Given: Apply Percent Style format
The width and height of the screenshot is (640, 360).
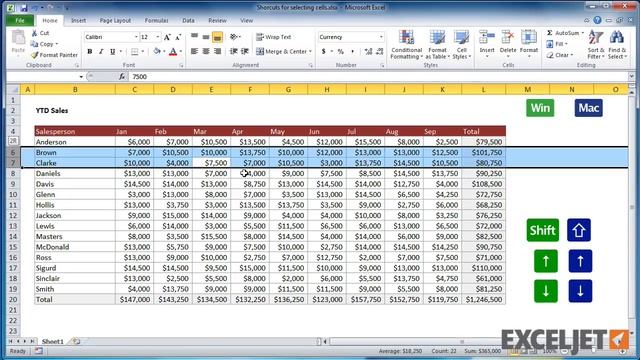Looking at the screenshot, I should pyautogui.click(x=341, y=51).
